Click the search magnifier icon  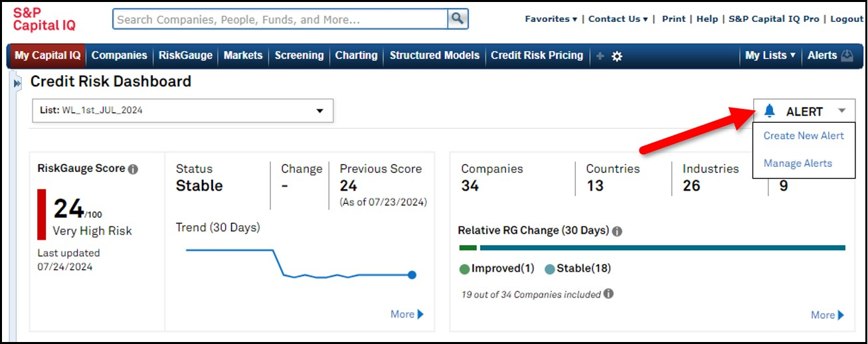pyautogui.click(x=458, y=19)
